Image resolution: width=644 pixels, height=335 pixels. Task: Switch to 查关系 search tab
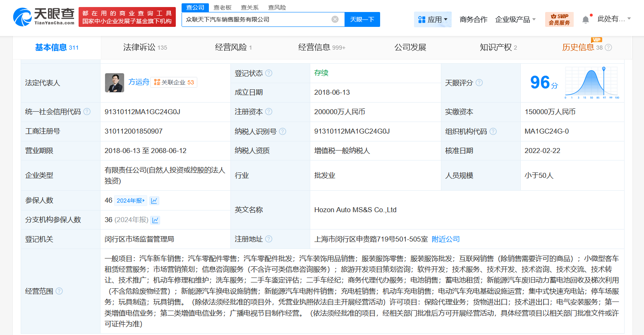(x=250, y=7)
